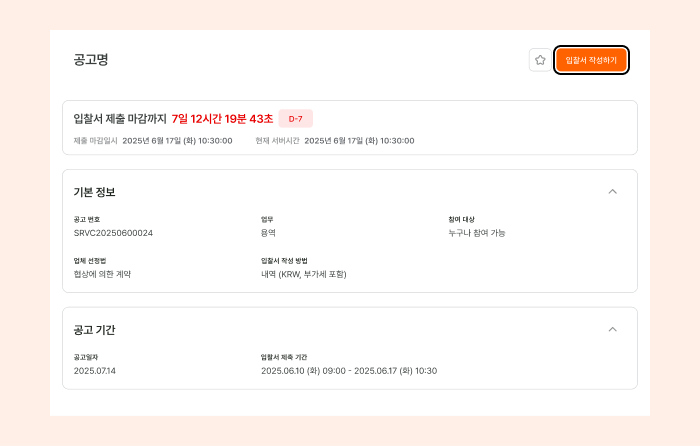Collapse the 공고 기간 section chevron

(612, 329)
